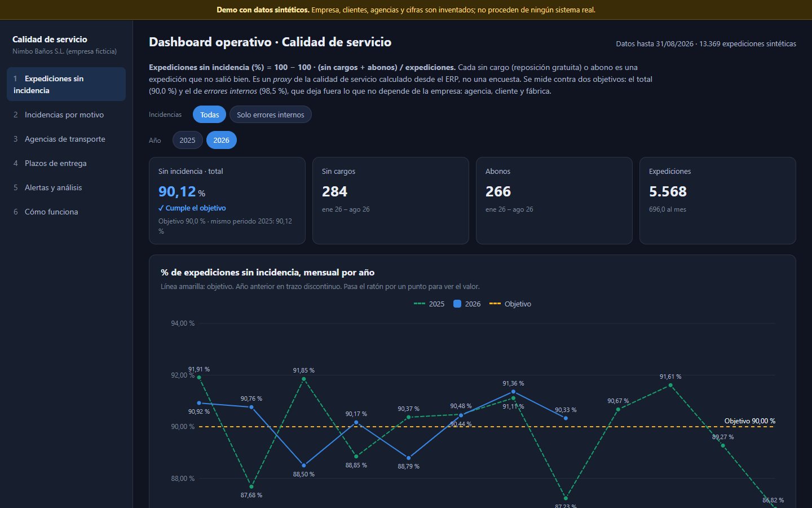This screenshot has height=508, width=812.
Task: Click the 2025 data point 91,61 %
Action: (670, 385)
